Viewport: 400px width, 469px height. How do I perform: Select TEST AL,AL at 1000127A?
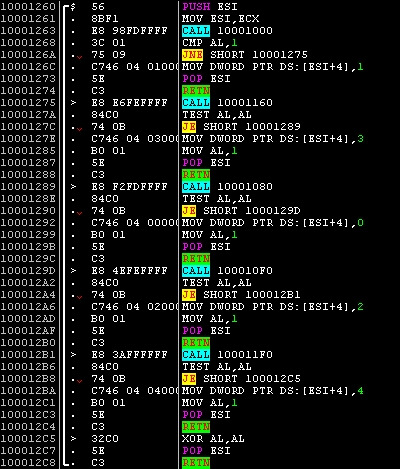click(x=217, y=114)
